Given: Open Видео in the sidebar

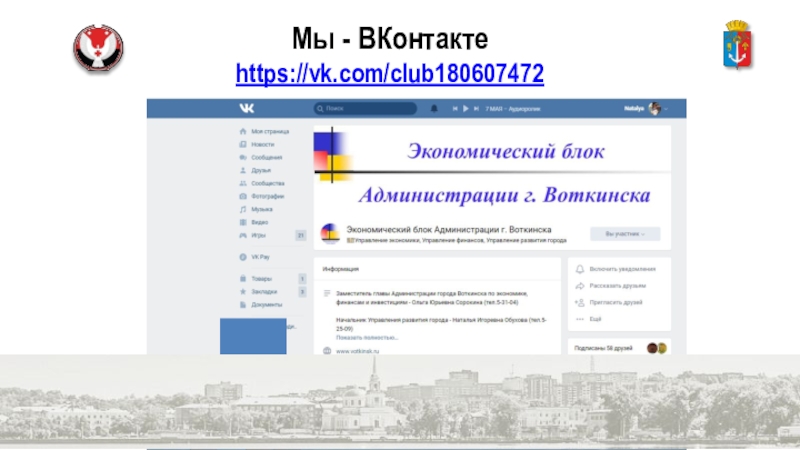Looking at the screenshot, I should click(259, 222).
